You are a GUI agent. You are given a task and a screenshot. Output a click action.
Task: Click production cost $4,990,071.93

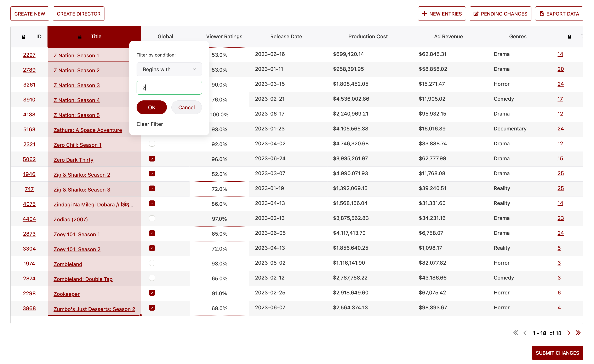point(350,174)
